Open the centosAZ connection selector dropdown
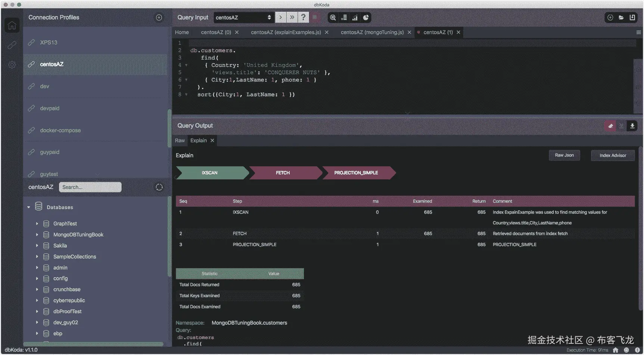The width and height of the screenshot is (644, 355). point(244,18)
